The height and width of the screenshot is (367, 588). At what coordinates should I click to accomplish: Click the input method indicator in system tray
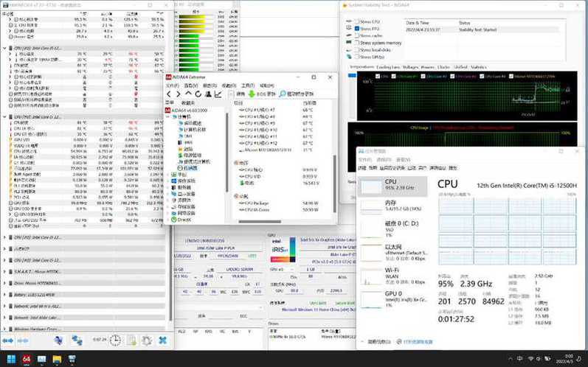(519, 358)
